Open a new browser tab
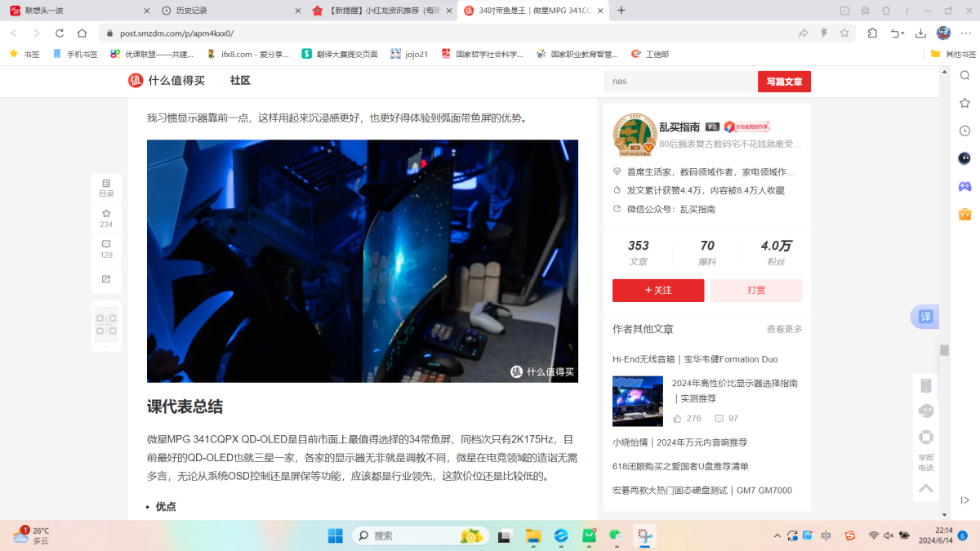The image size is (980, 551). coord(621,11)
